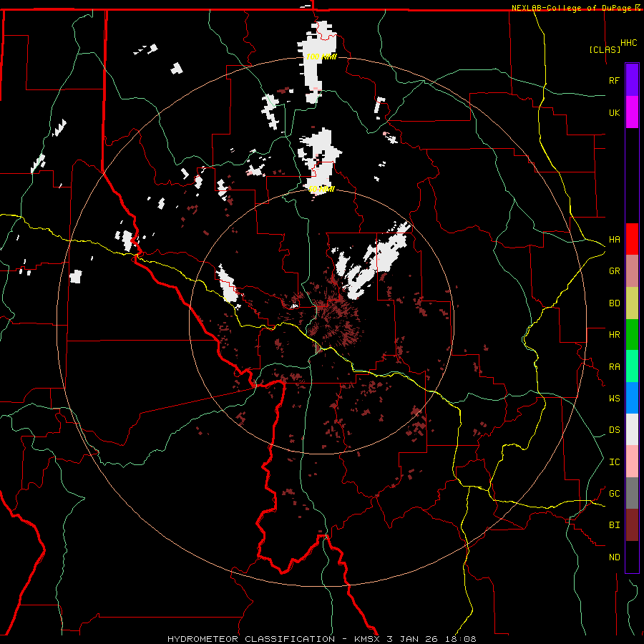Click the GC legend label
The height and width of the screenshot is (644, 644).
[615, 494]
